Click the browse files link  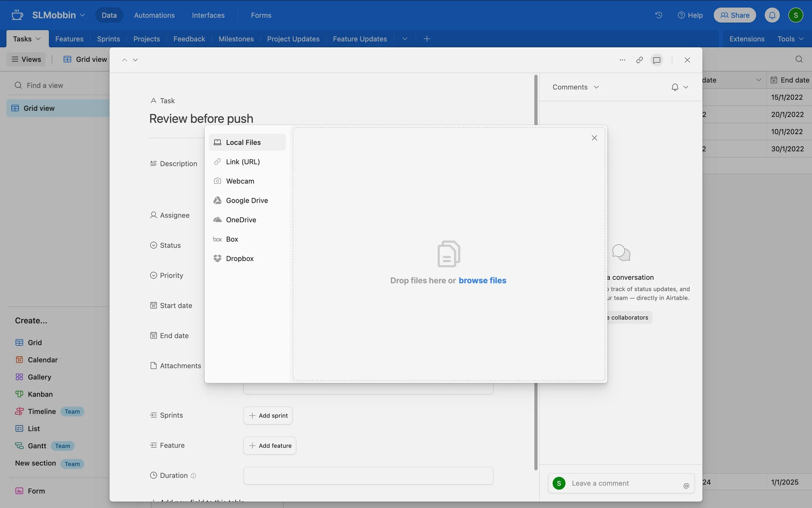click(482, 280)
